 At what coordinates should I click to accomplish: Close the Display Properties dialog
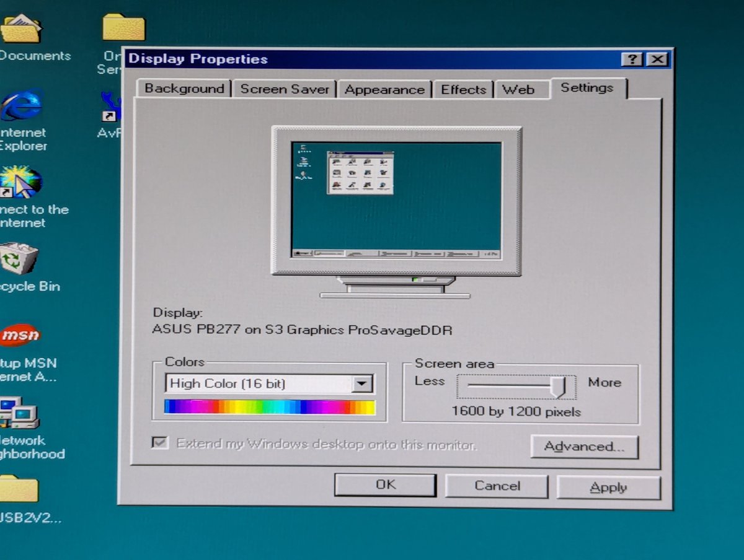pos(656,59)
